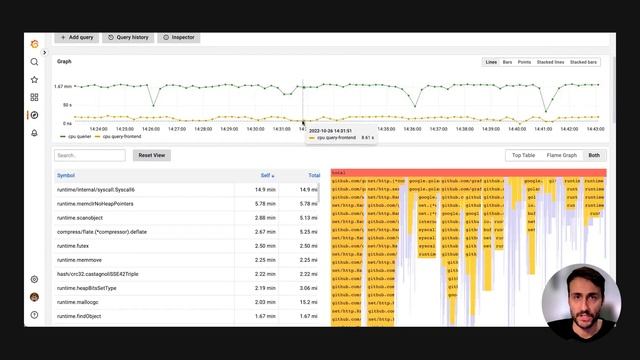Image resolution: width=640 pixels, height=360 pixels.
Task: Sort table by Self column
Action: click(267, 175)
